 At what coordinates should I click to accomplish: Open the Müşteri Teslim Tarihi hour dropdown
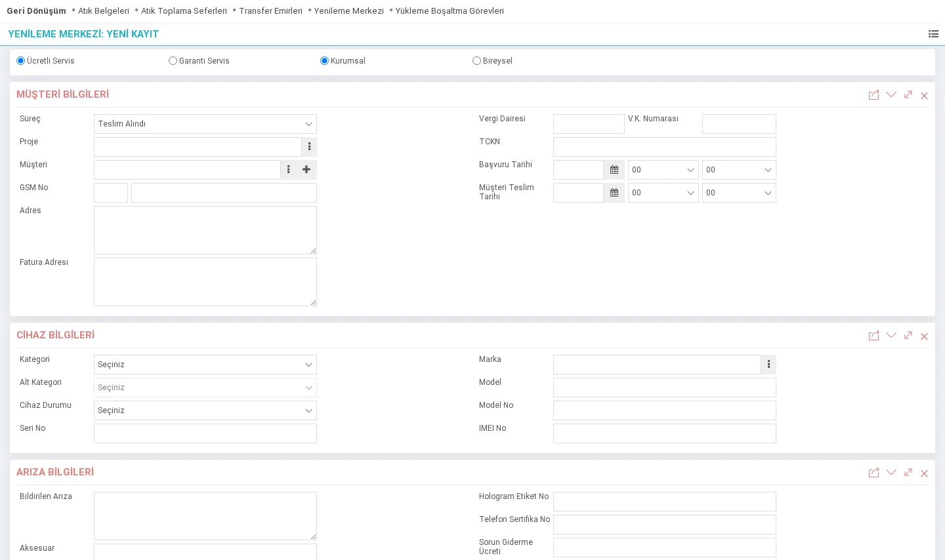pyautogui.click(x=663, y=193)
